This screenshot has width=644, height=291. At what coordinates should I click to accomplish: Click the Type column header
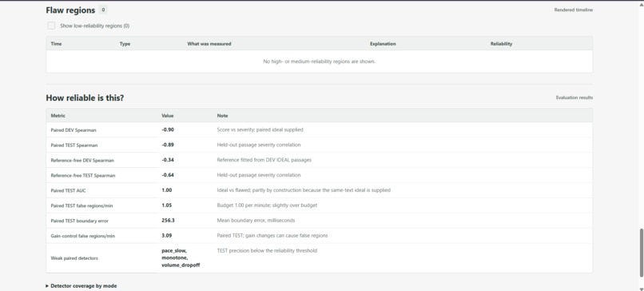125,43
